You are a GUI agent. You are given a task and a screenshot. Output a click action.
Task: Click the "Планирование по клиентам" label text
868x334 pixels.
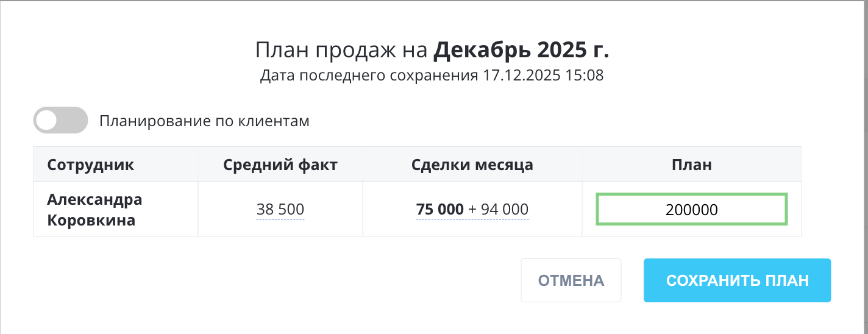[x=204, y=121]
